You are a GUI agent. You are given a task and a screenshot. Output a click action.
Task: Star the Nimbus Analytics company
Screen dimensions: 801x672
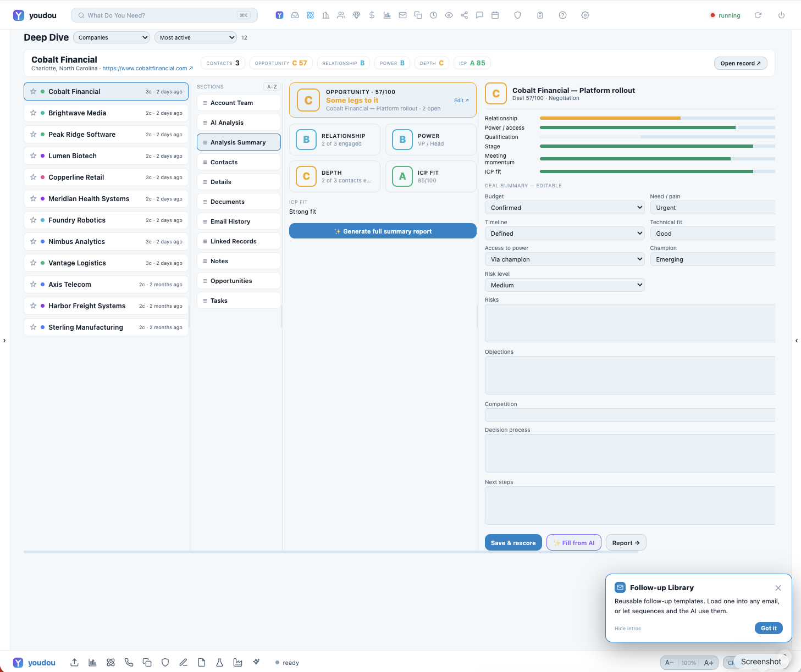click(x=34, y=242)
